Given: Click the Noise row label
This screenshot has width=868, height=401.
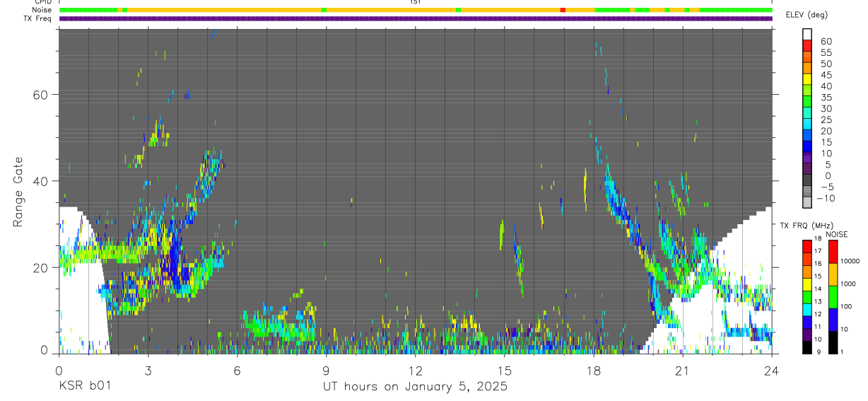Looking at the screenshot, I should tap(42, 10).
